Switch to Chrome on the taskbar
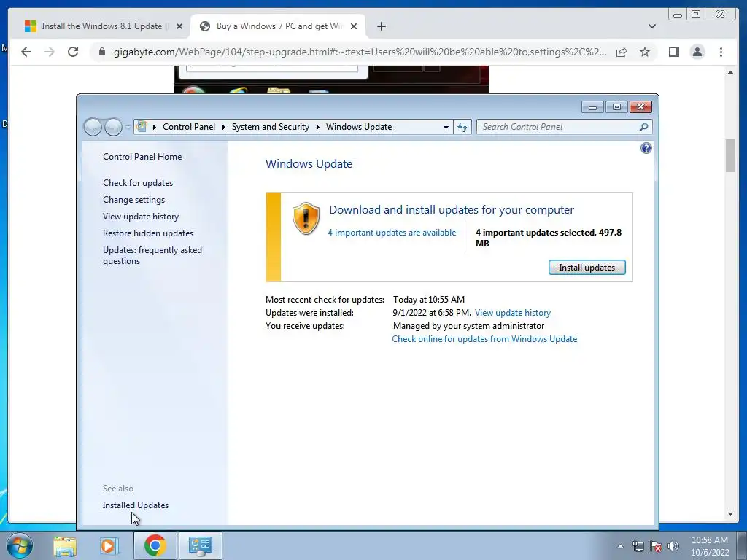The width and height of the screenshot is (747, 560). click(155, 545)
